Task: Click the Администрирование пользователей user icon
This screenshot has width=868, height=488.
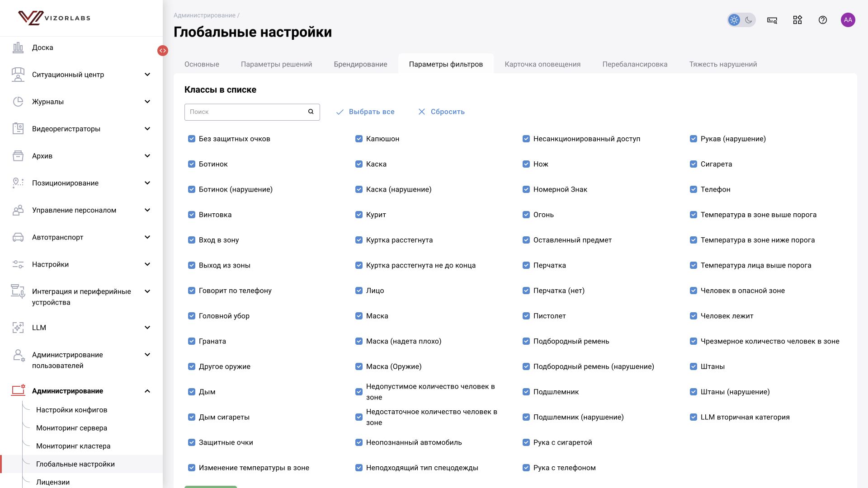Action: [18, 356]
